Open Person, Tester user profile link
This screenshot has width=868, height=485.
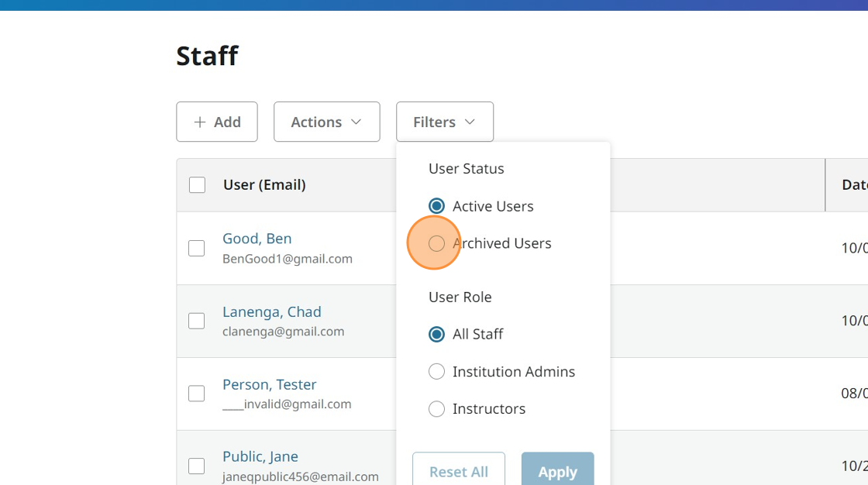point(269,384)
